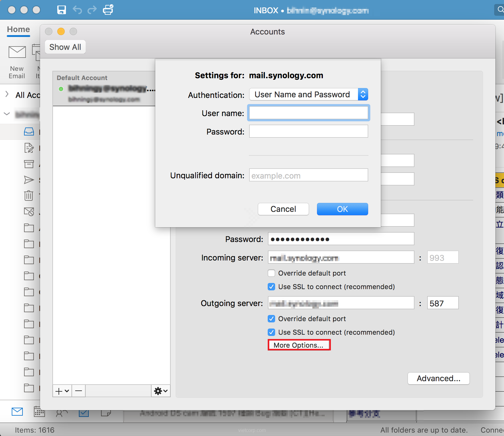Screen dimensions: 504x436
Task: Open the Trash folder icon in sidebar
Action: pyautogui.click(x=29, y=196)
